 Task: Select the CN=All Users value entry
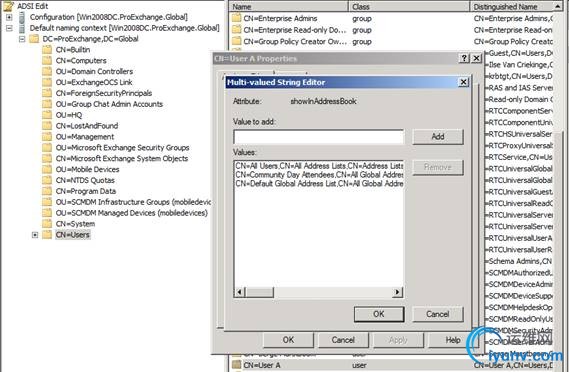tap(319, 166)
